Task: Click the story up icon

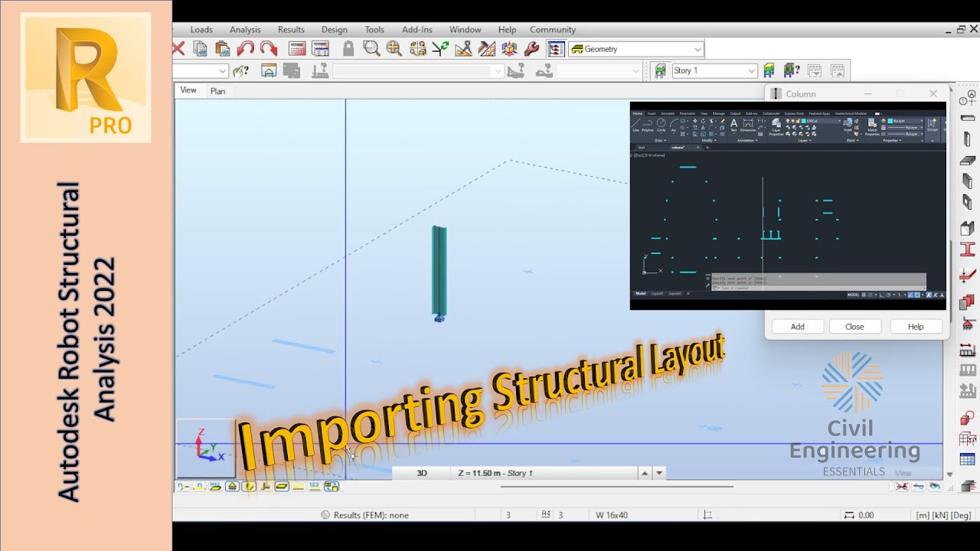Action: tap(837, 71)
